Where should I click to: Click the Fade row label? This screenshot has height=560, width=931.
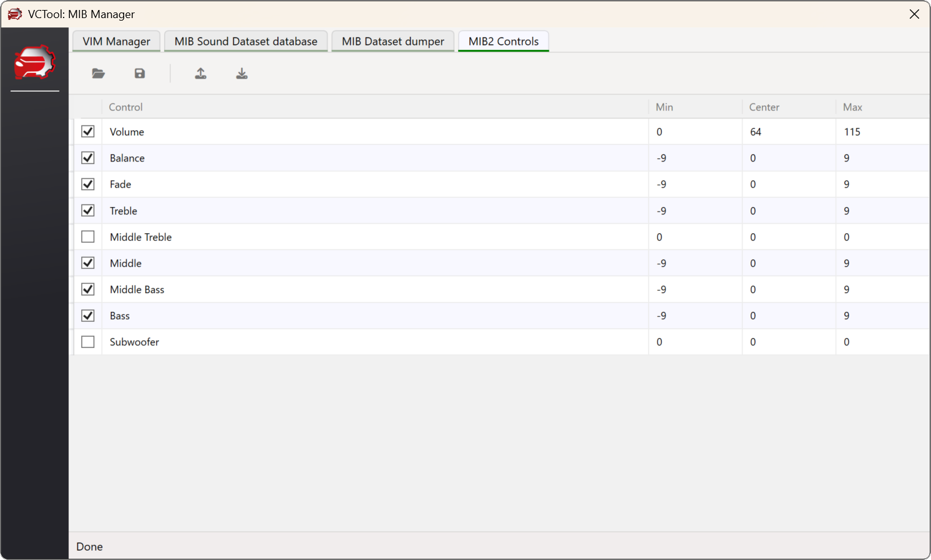[x=120, y=184]
